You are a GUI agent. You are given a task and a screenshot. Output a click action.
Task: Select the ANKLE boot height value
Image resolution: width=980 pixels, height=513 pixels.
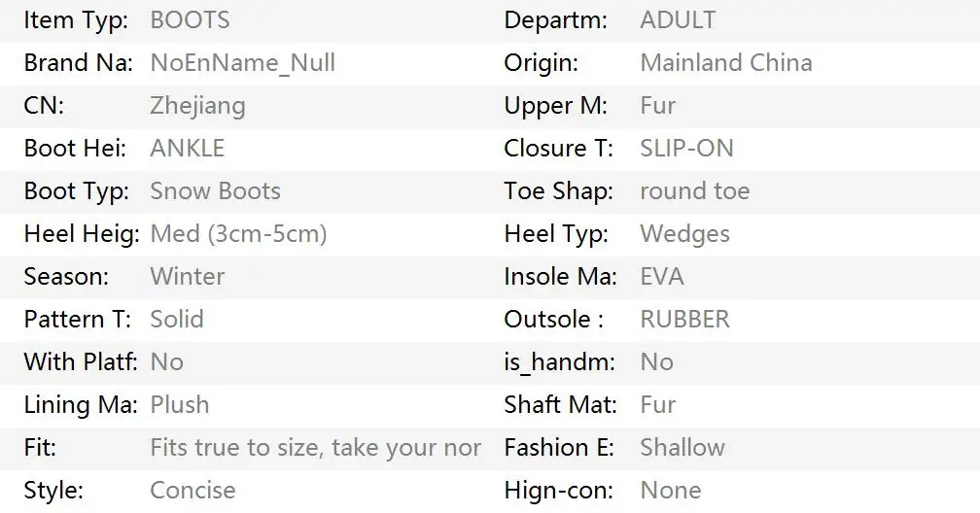click(x=187, y=149)
